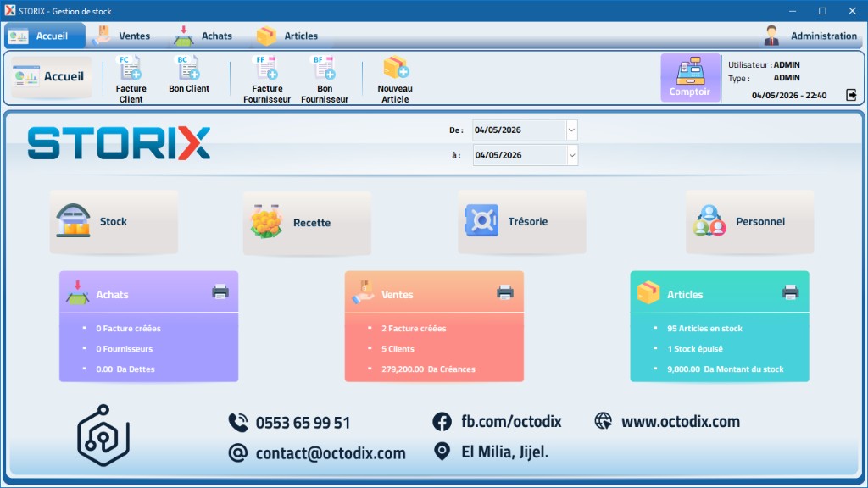The width and height of the screenshot is (868, 488).
Task: Create a new Bon Client
Action: (x=189, y=75)
